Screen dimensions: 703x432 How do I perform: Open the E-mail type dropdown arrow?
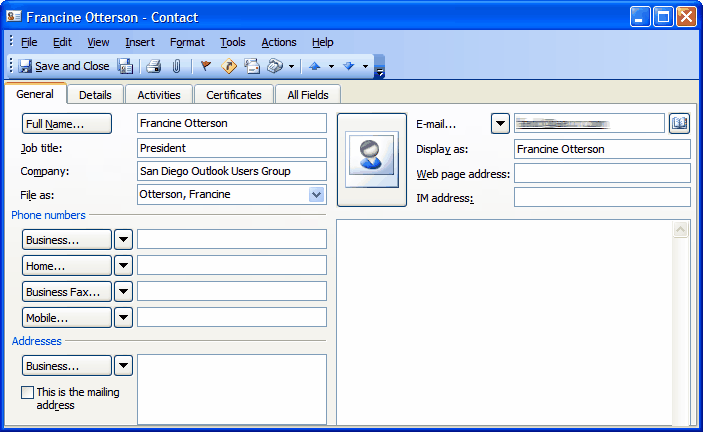[x=500, y=124]
